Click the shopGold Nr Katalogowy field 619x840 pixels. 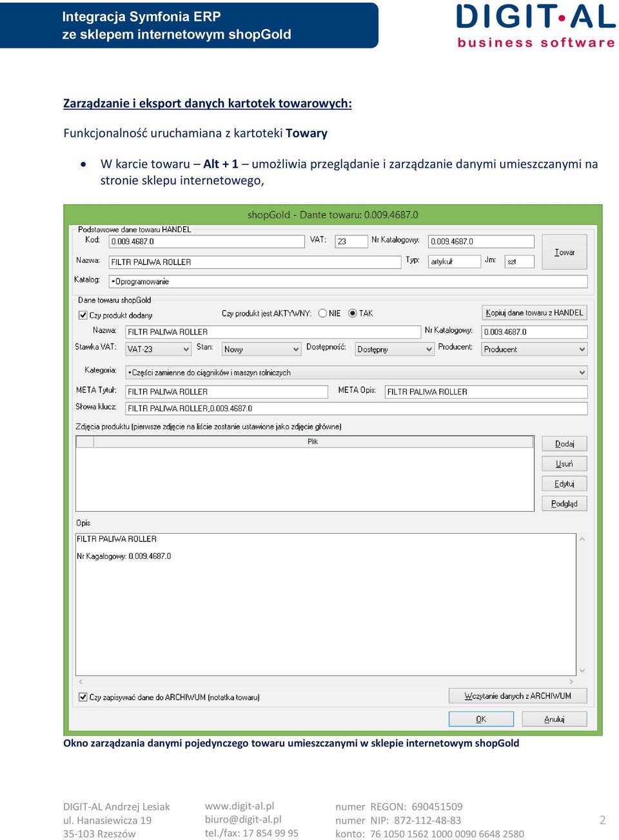pos(535,331)
